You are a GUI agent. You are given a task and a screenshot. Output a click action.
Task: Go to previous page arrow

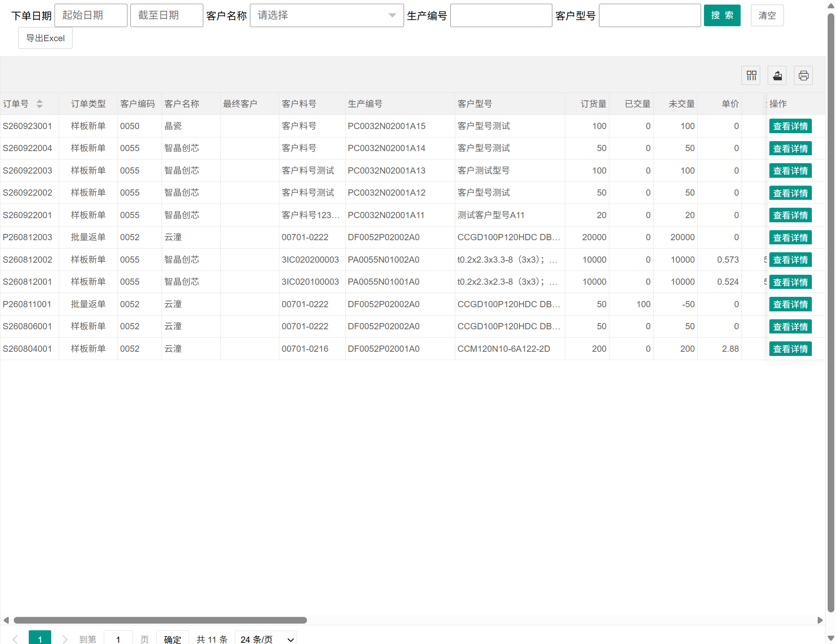click(15, 639)
